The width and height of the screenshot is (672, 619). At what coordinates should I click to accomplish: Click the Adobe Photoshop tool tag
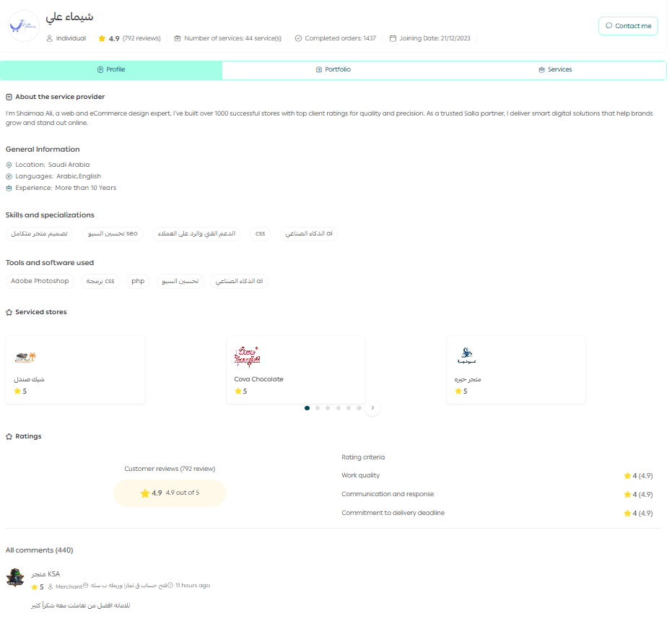pos(40,281)
